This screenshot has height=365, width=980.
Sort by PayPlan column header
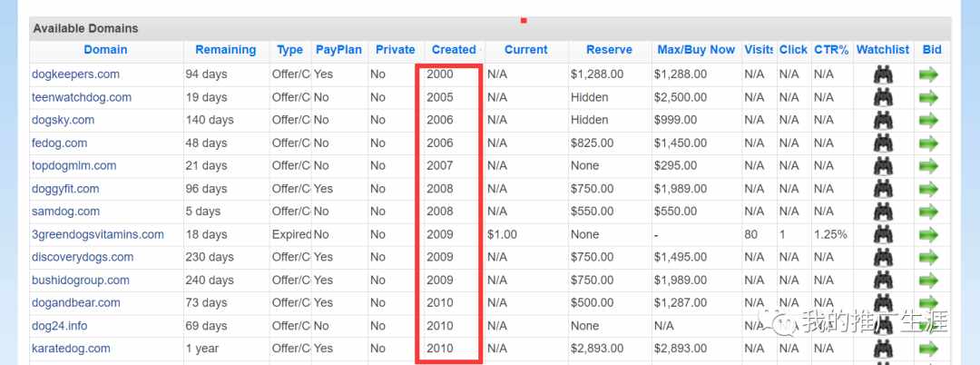pos(338,50)
